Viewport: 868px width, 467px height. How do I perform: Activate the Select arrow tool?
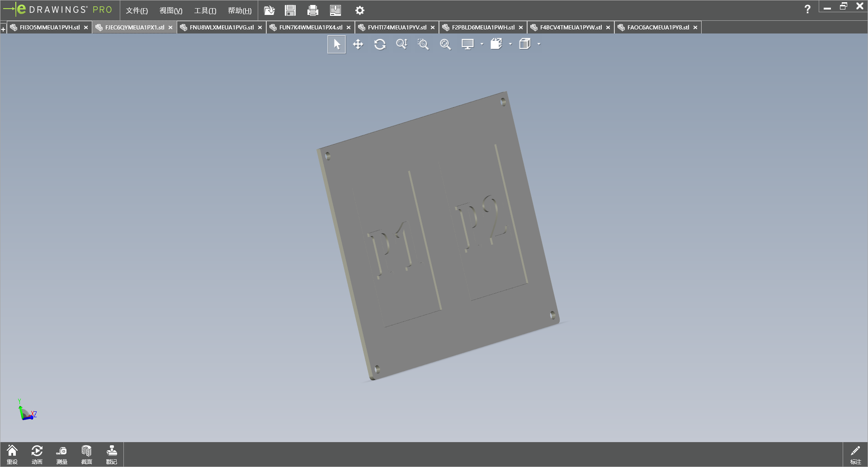pyautogui.click(x=337, y=44)
